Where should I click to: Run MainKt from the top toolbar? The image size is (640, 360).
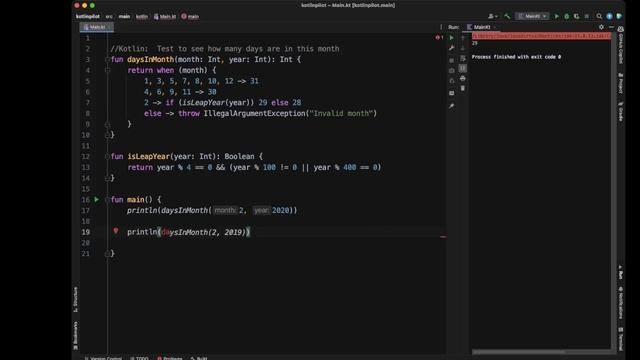coord(556,16)
